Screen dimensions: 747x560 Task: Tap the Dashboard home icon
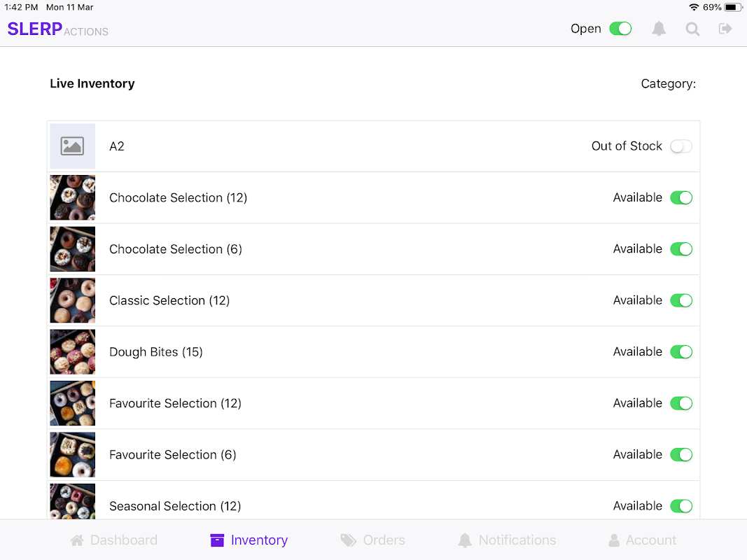[x=77, y=540]
